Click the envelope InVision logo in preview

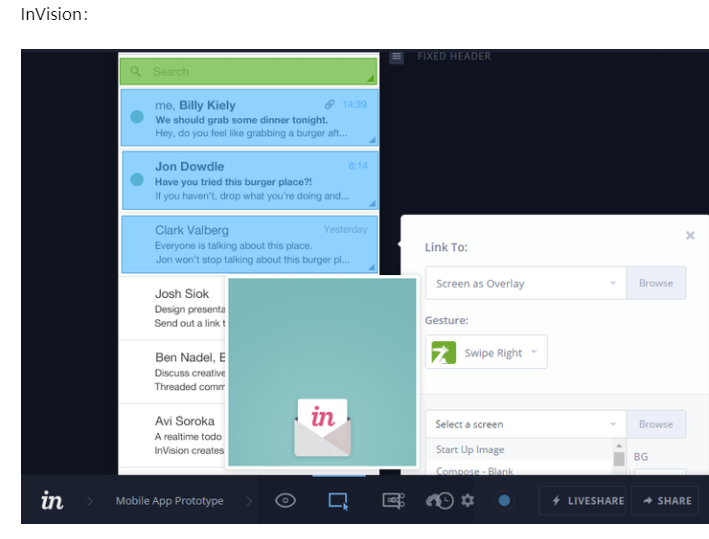tap(322, 427)
